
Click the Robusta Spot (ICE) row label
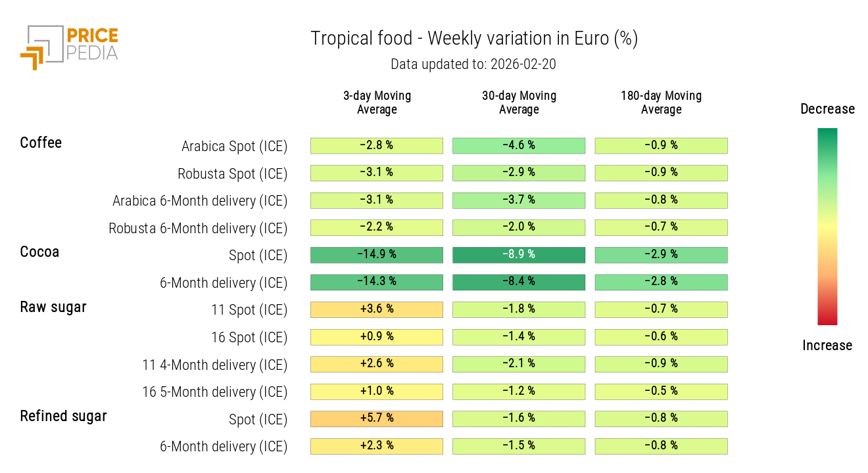point(232,174)
